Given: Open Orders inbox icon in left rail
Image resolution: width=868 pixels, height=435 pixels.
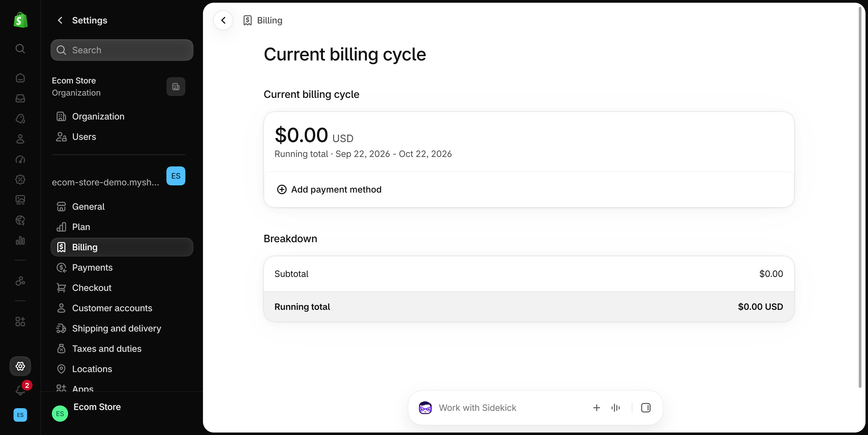Looking at the screenshot, I should tap(20, 98).
